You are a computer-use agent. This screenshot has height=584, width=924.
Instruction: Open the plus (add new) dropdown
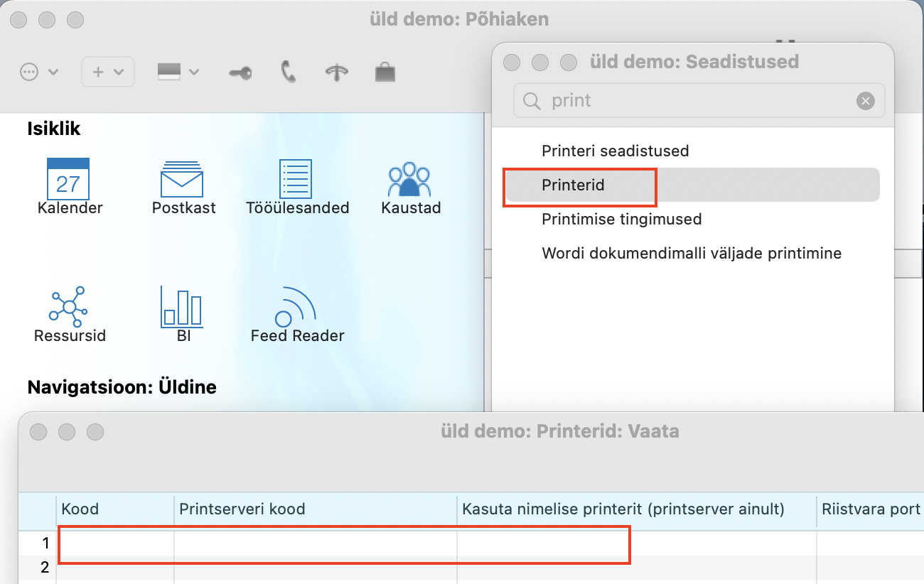pos(107,72)
